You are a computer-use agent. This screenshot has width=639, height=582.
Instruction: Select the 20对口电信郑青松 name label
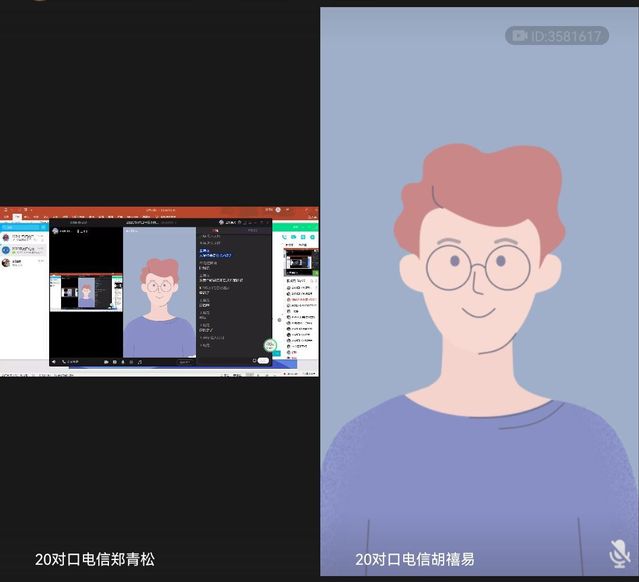tap(95, 559)
